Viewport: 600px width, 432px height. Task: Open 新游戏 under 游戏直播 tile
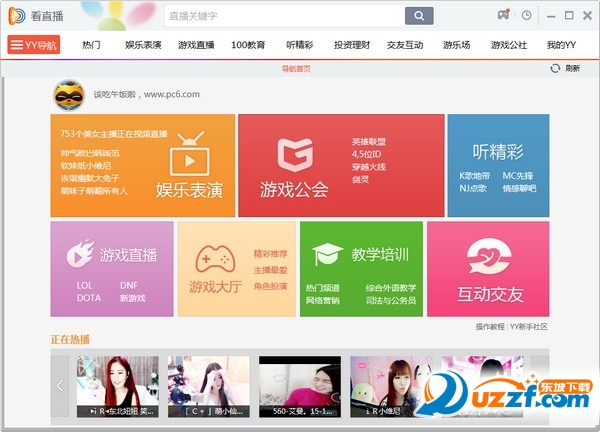(133, 298)
